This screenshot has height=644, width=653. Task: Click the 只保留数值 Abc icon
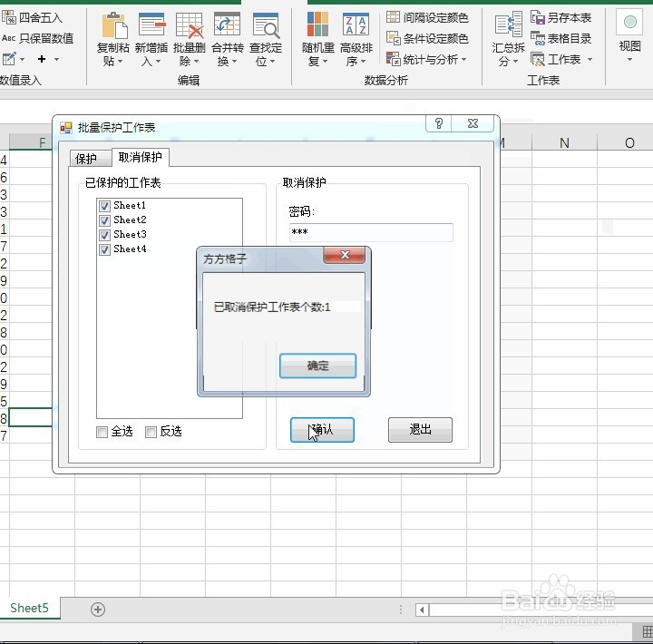(9, 38)
